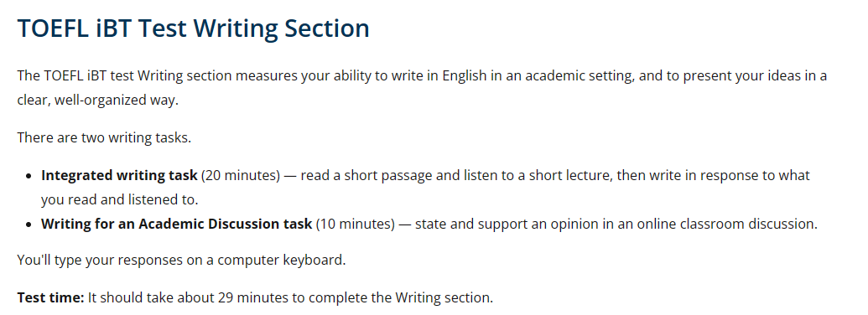Viewport: 868px width, 315px height.
Task: Click the phrase "clear, well-organized way"
Action: [x=96, y=101]
